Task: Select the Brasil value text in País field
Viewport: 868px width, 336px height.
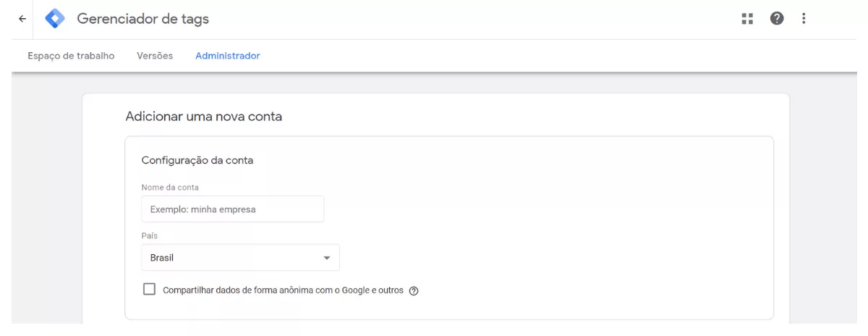Action: coord(162,258)
